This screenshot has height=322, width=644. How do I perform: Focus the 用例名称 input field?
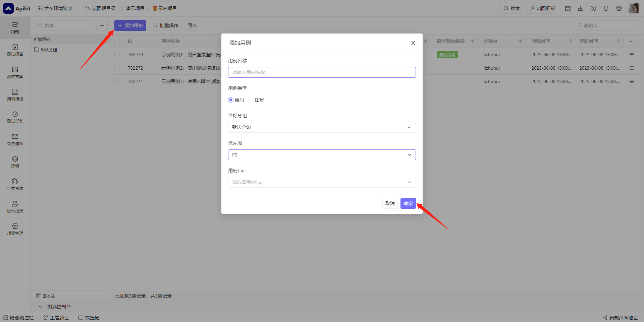pos(322,72)
